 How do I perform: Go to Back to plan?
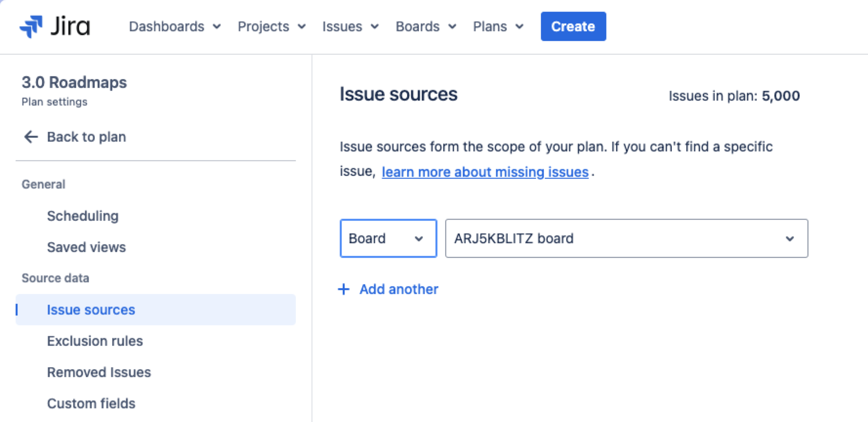pyautogui.click(x=86, y=137)
